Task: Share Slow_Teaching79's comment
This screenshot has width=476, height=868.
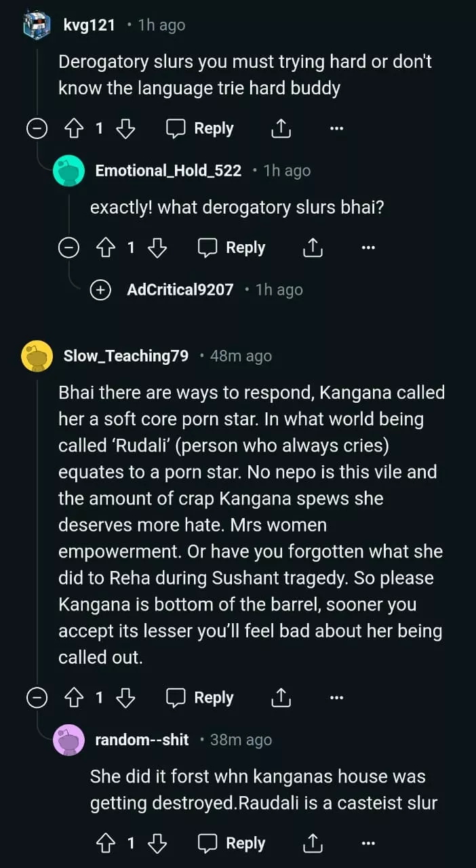Action: (x=281, y=698)
